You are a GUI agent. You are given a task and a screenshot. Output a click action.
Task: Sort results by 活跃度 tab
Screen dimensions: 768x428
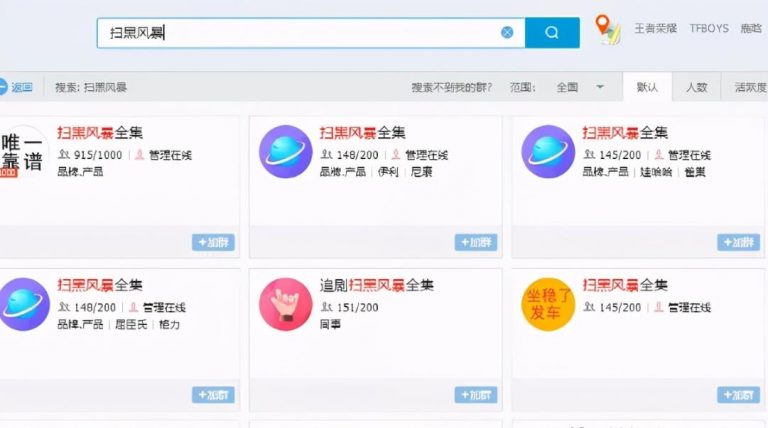coord(750,87)
